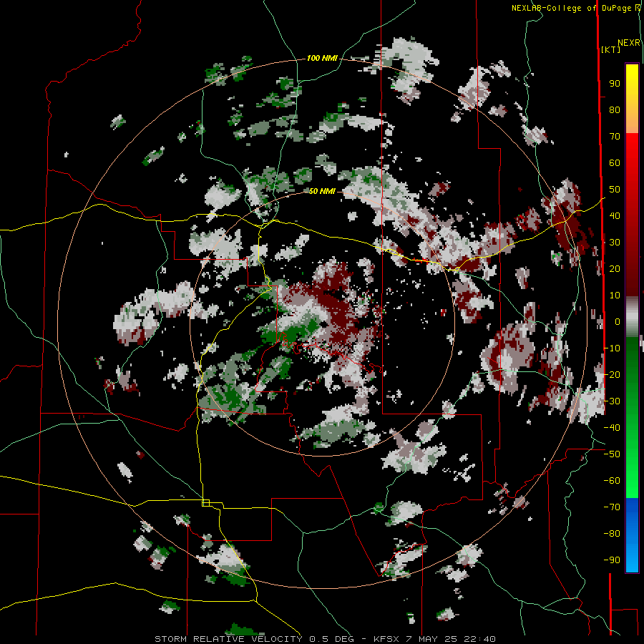The width and height of the screenshot is (644, 644).
Task: Click the -90 value on velocity scale
Action: pyautogui.click(x=612, y=560)
